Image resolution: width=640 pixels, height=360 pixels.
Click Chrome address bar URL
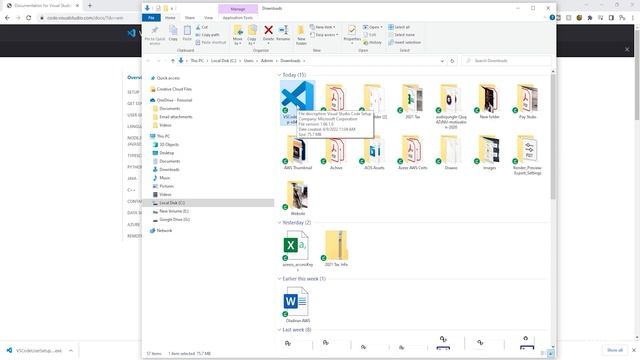pos(85,18)
